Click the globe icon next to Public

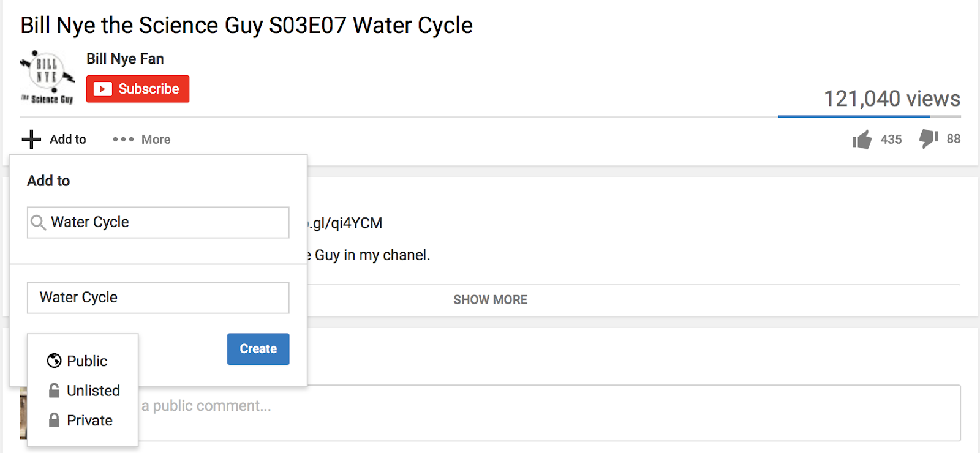[54, 361]
